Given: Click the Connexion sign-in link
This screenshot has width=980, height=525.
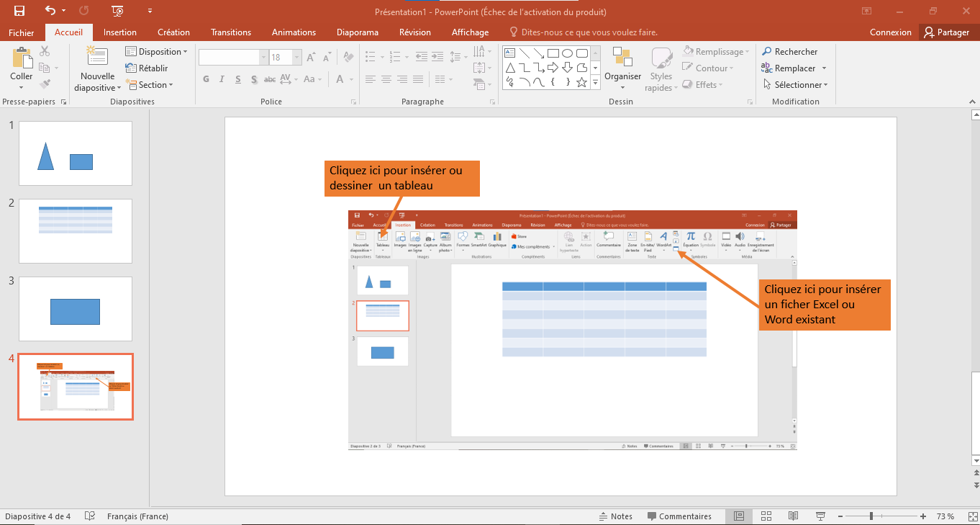Looking at the screenshot, I should (890, 32).
